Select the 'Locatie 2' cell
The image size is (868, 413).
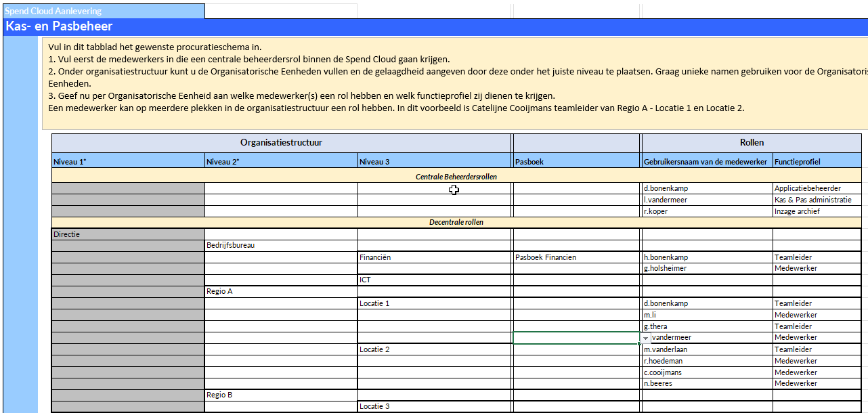434,349
